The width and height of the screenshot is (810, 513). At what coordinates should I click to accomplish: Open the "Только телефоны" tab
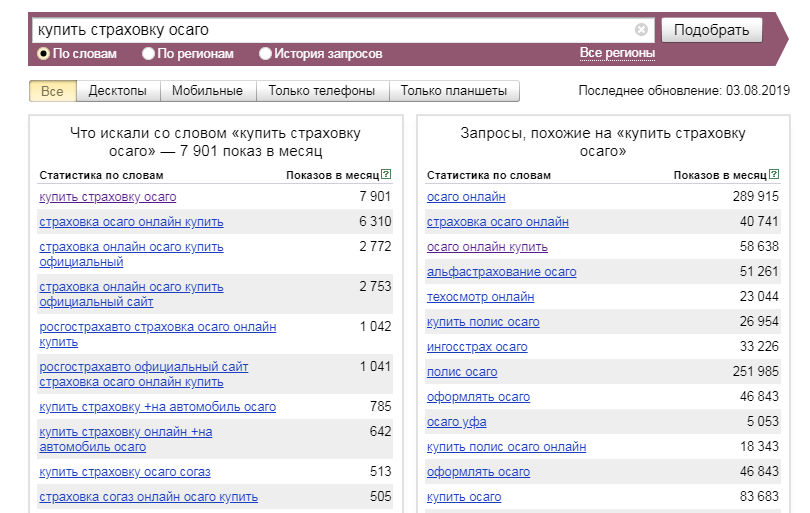tap(322, 91)
